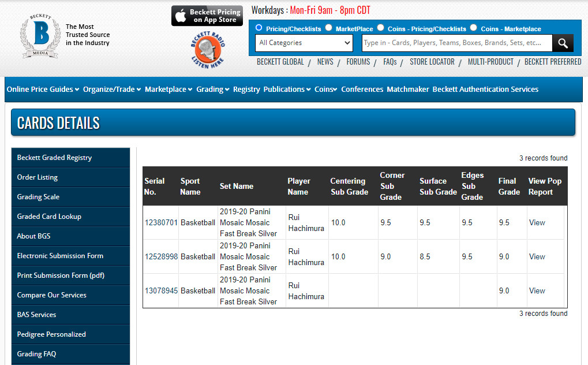Open the BECKETT PREFERRED link
The height and width of the screenshot is (365, 588).
[x=553, y=62]
